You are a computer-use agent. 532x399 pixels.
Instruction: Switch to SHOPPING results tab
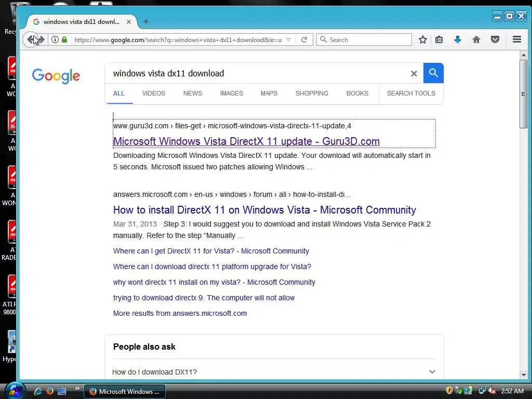(312, 94)
